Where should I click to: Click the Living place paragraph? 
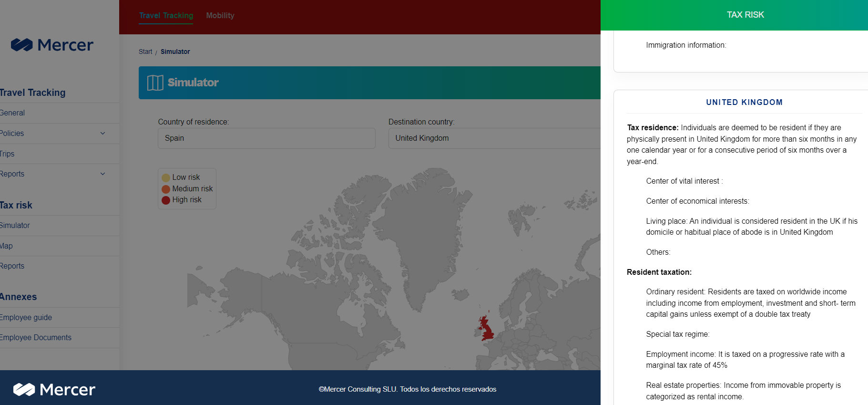tap(752, 227)
